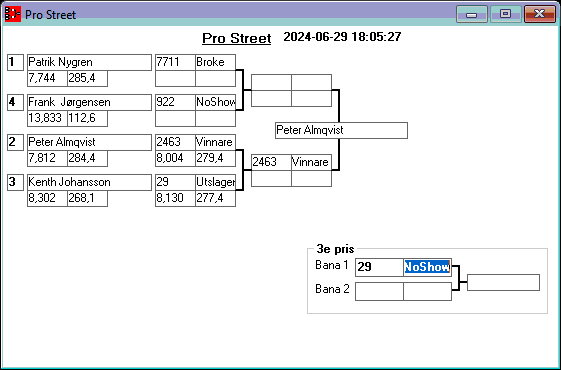The width and height of the screenshot is (561, 370).
Task: Click the 8,004 result cell
Action: [x=175, y=159]
